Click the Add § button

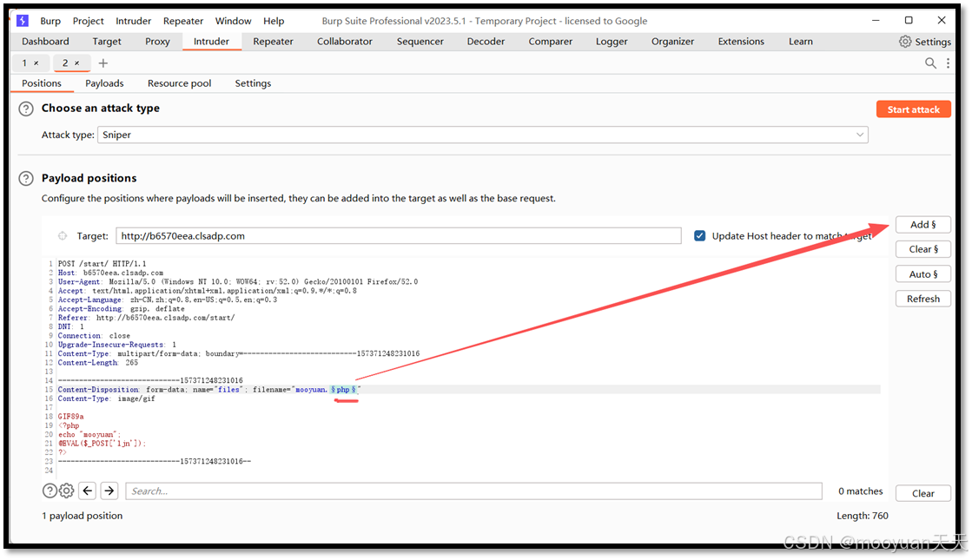tap(923, 225)
